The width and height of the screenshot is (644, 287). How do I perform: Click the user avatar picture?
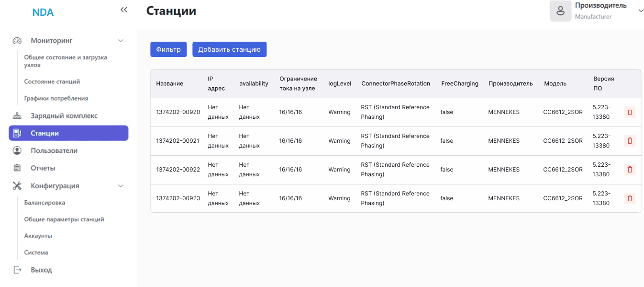560,11
